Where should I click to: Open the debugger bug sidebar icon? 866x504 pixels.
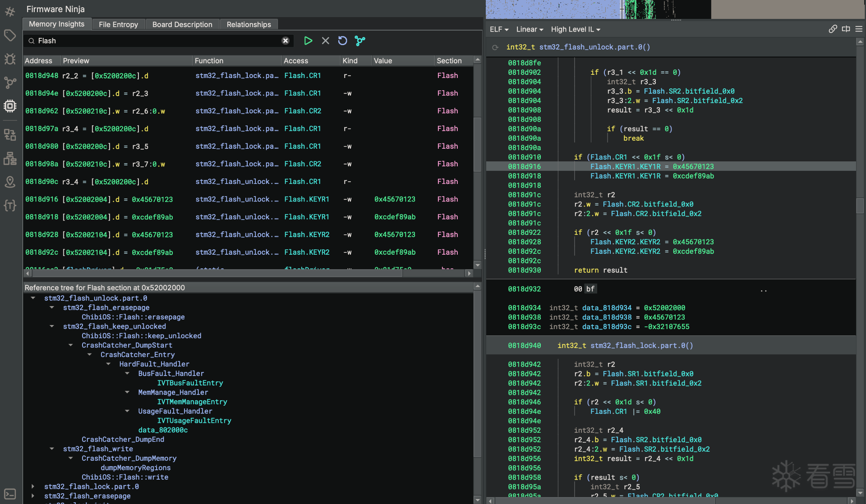click(10, 59)
